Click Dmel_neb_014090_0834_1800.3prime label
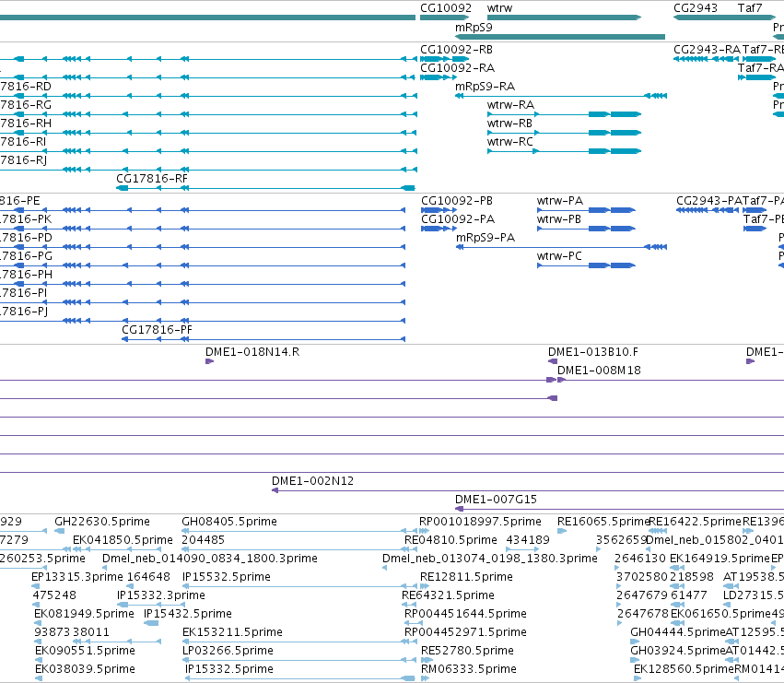 [210, 559]
